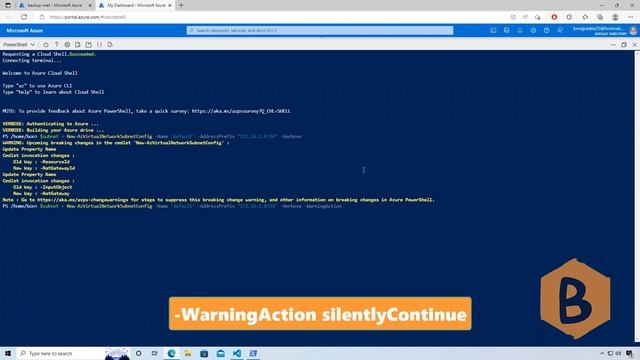Open Mail app from taskbar
Viewport: 640px width, 360px height.
tap(220, 353)
